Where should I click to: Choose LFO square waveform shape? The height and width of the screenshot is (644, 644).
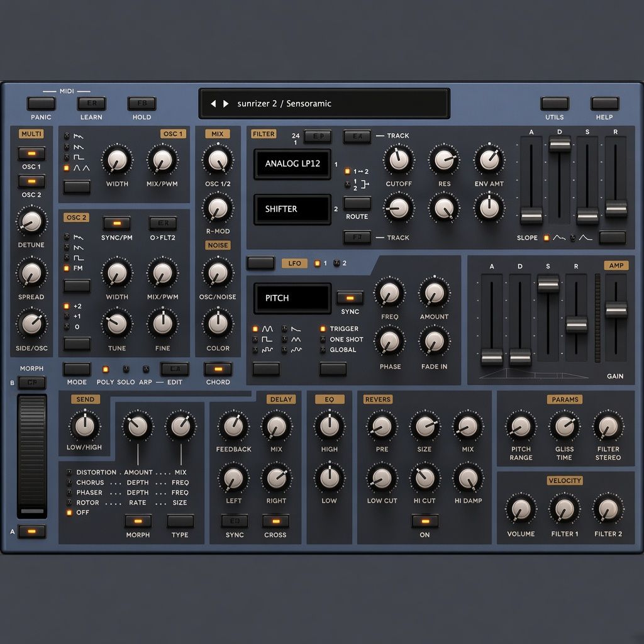[x=255, y=340]
